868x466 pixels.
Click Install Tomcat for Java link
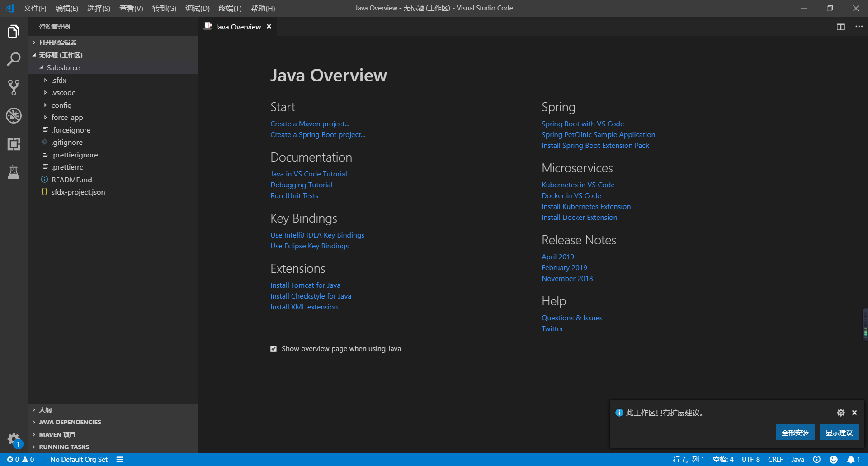pyautogui.click(x=306, y=285)
